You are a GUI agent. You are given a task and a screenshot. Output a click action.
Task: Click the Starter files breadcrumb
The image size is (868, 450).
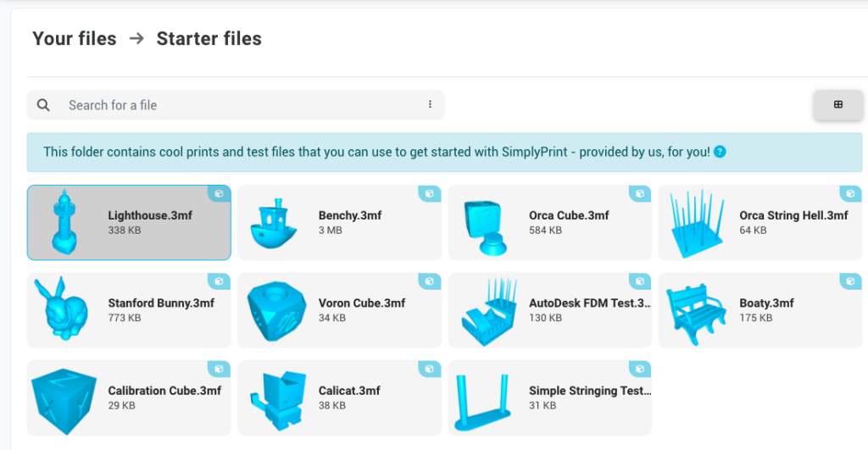(209, 39)
